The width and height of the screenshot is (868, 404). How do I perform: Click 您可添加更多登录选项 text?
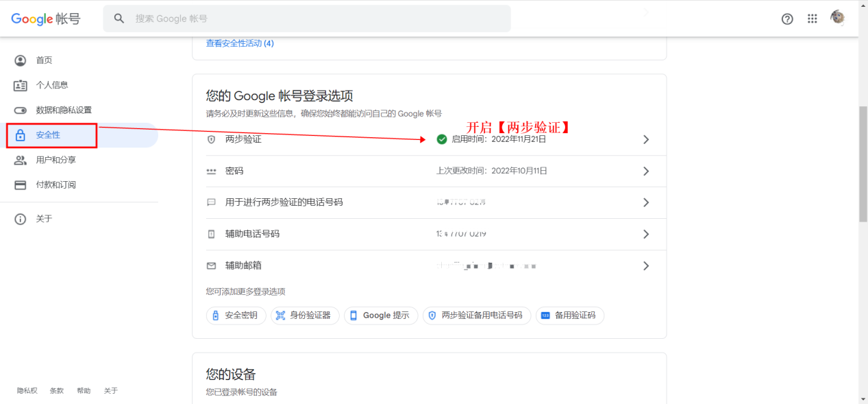click(x=246, y=292)
